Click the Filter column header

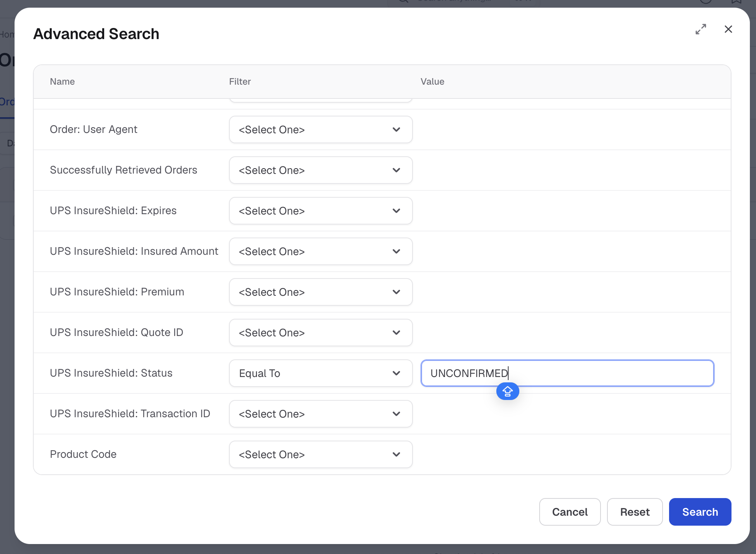240,82
